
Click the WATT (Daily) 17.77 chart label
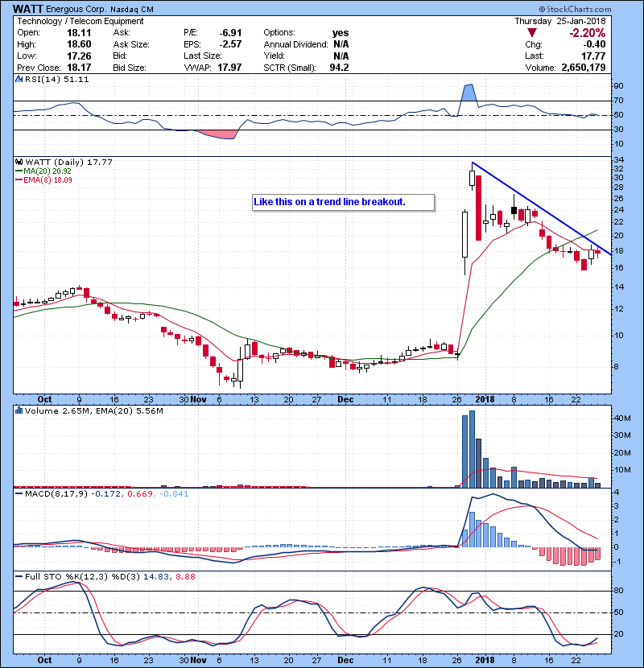coord(68,163)
